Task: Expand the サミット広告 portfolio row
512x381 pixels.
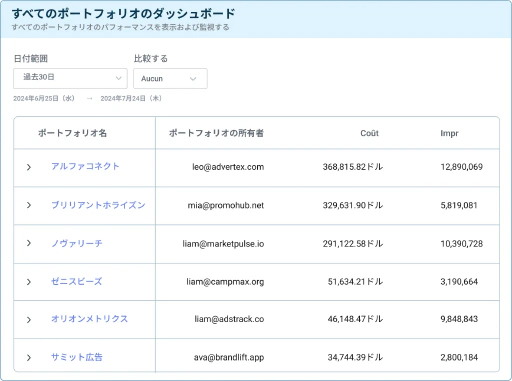Action: [29, 358]
